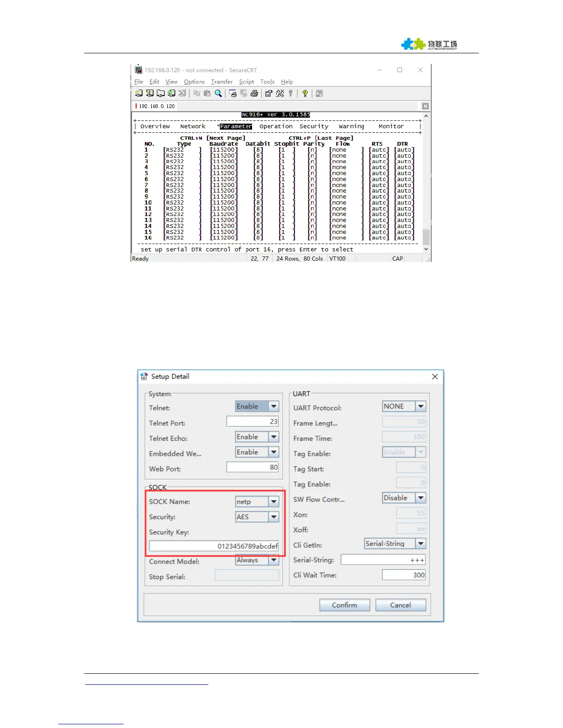Viewport: 563px width, 728px height.
Task: Open the Options menu in SecureCRT
Action: 194,82
